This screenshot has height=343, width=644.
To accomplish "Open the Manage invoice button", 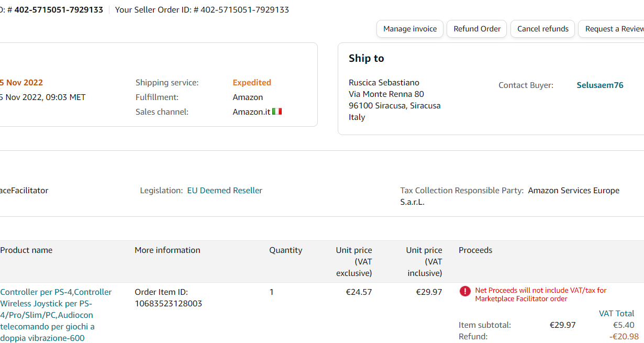I will (x=410, y=29).
